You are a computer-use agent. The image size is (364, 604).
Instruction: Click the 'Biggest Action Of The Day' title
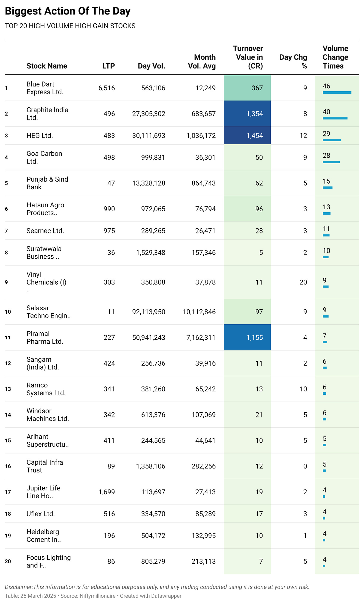pos(68,11)
